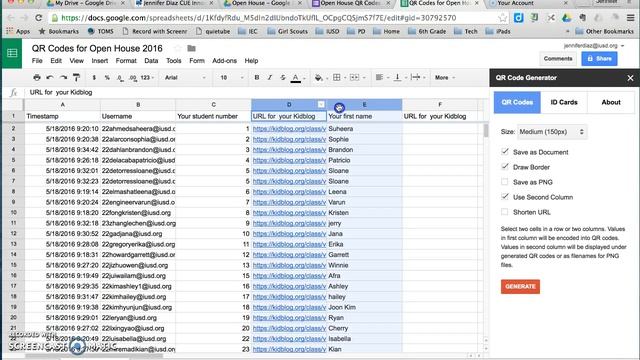Image resolution: width=640 pixels, height=360 pixels.
Task: Decrease decimal places
Action: (x=120, y=77)
